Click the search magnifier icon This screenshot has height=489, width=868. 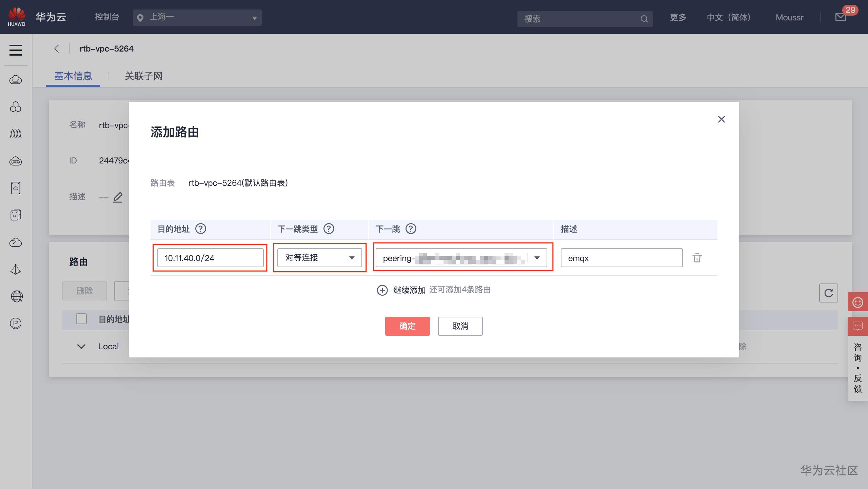(644, 19)
